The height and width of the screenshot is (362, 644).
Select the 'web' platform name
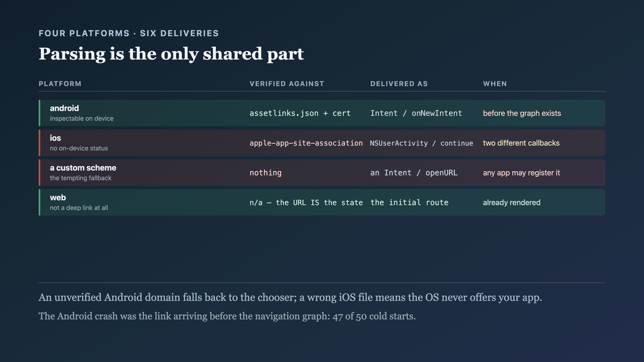pyautogui.click(x=58, y=198)
